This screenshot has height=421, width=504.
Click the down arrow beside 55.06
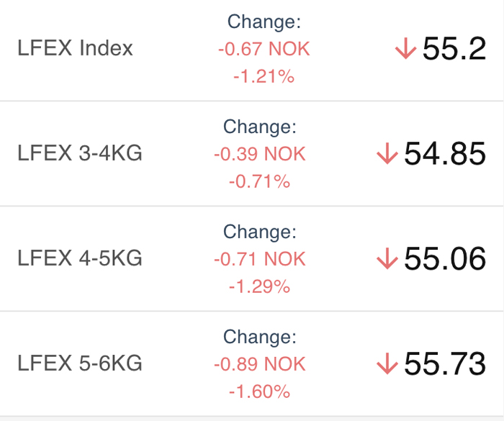click(387, 258)
